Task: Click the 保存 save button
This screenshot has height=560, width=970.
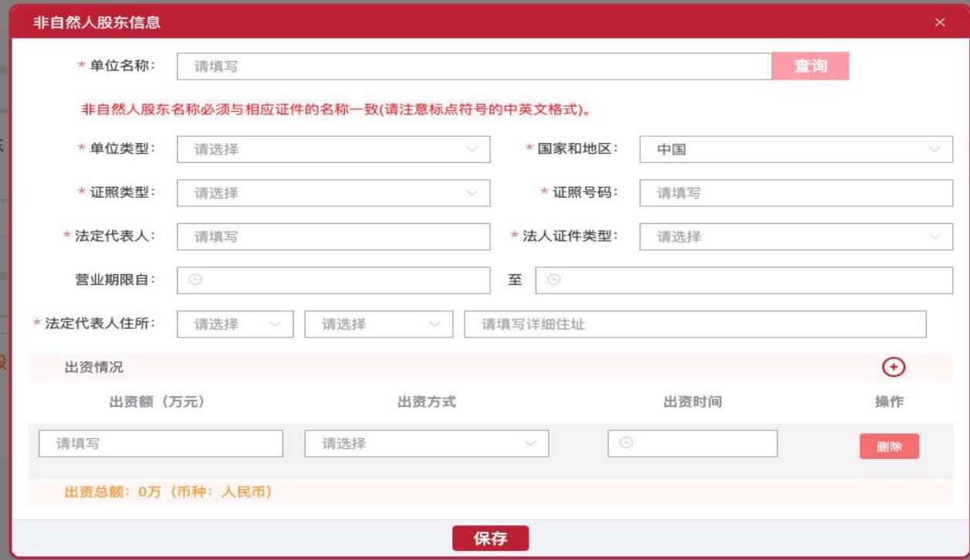Action: point(490,539)
